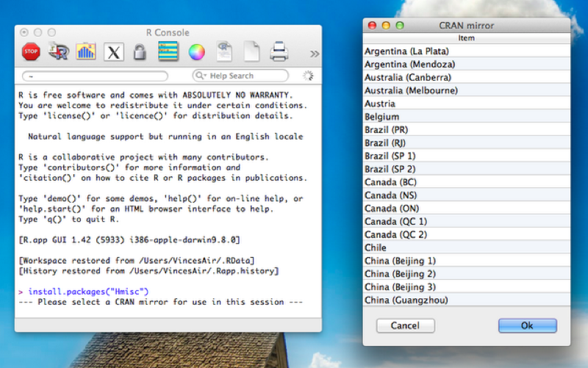Screen dimensions: 588x368
Task: Select Australia (Melbourne) mirror
Action: 467,90
